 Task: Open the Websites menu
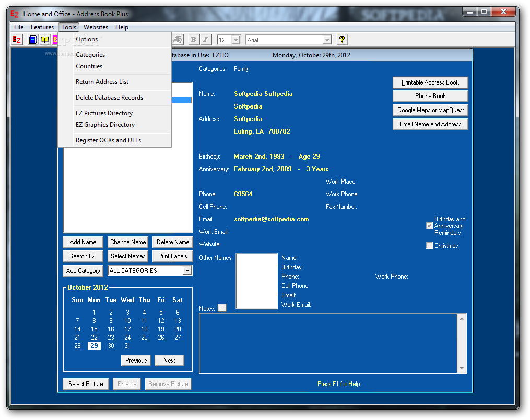coord(96,27)
